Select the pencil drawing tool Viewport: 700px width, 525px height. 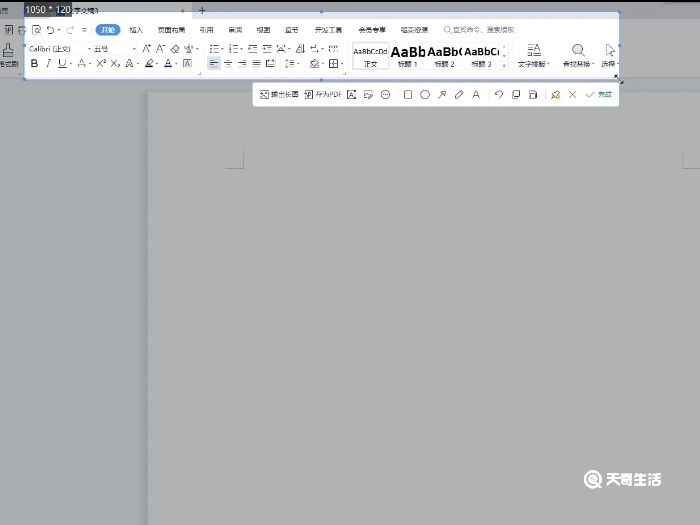pos(459,94)
